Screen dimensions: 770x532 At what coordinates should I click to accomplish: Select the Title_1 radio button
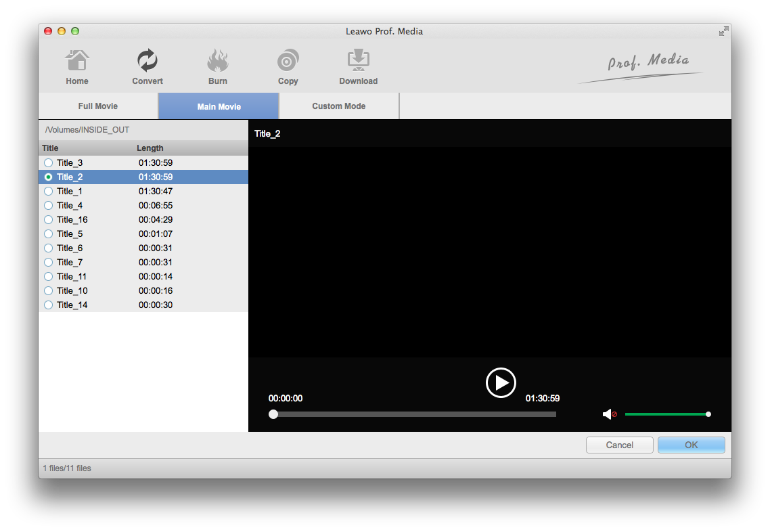click(x=48, y=192)
